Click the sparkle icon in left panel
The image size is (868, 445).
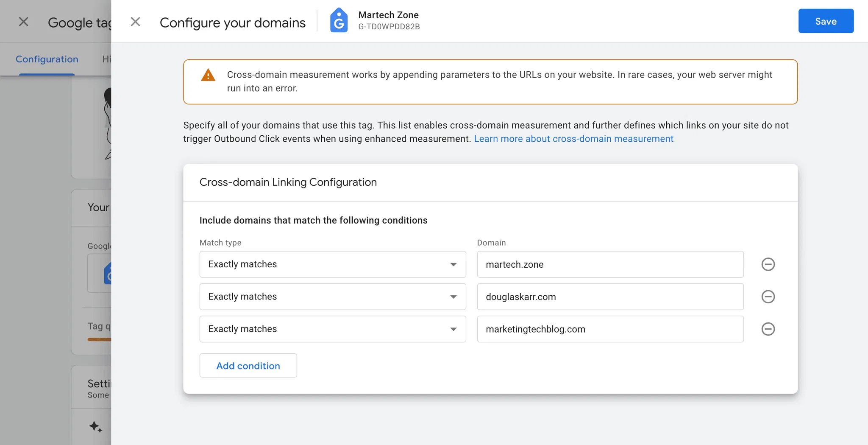point(95,426)
